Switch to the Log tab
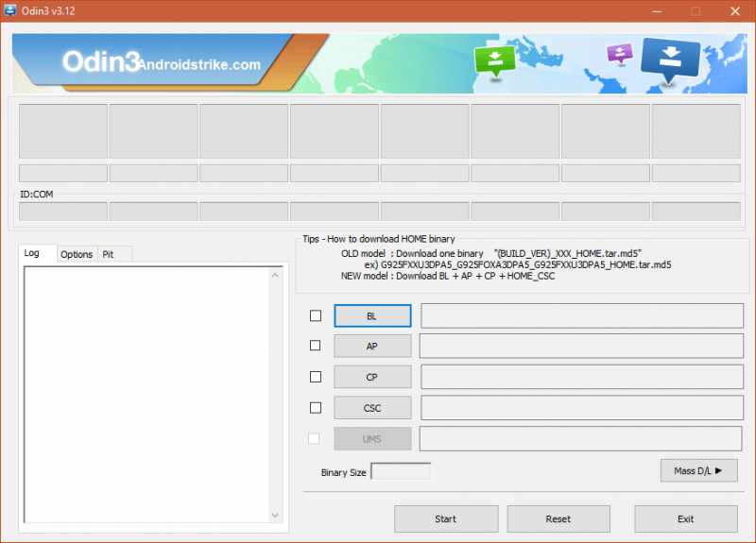This screenshot has width=756, height=543. point(37,253)
